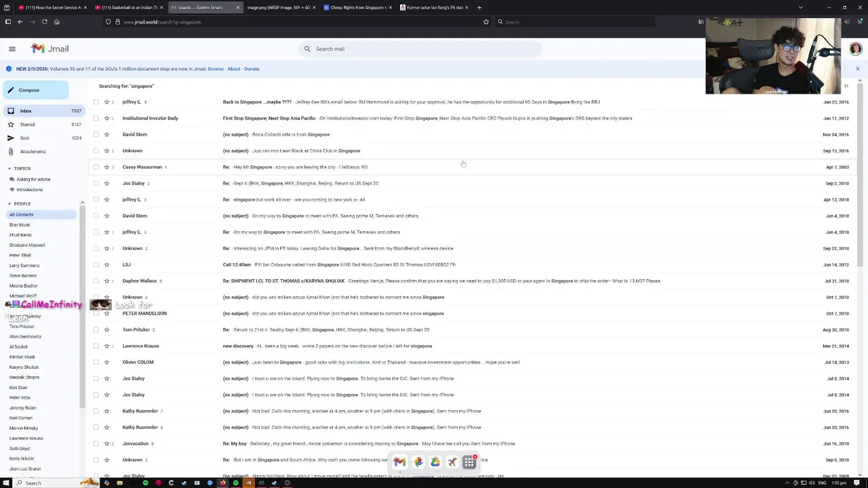Viewport: 868px width, 488px height.
Task: Open the Jmail hamburger main menu
Action: point(12,49)
